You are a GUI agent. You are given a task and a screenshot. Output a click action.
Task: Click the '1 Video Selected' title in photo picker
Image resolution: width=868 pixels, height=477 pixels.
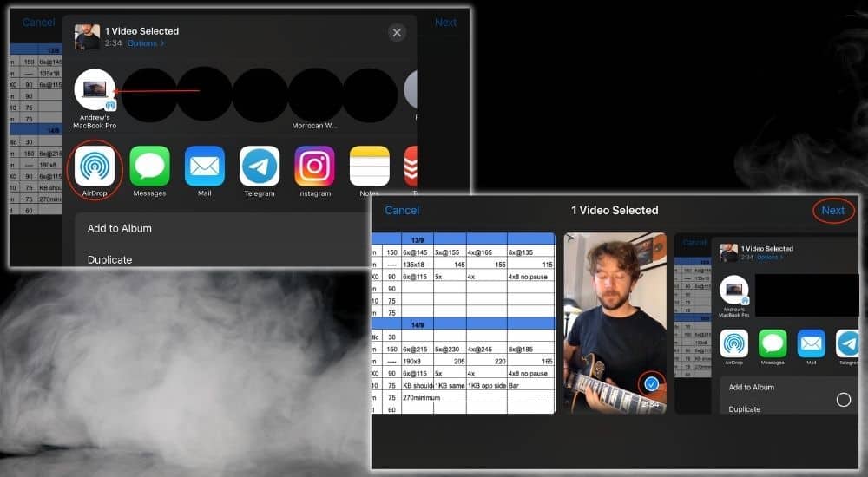tap(615, 210)
